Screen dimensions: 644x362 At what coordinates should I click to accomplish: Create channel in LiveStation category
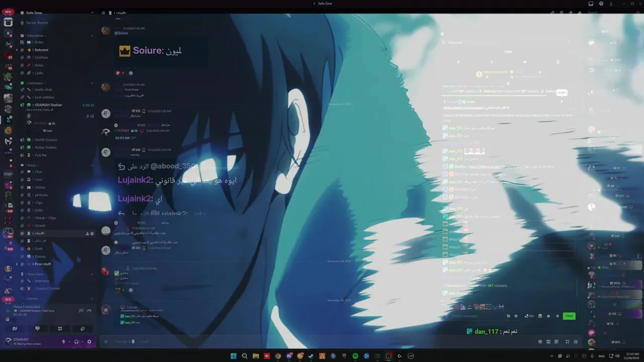pyautogui.click(x=92, y=83)
